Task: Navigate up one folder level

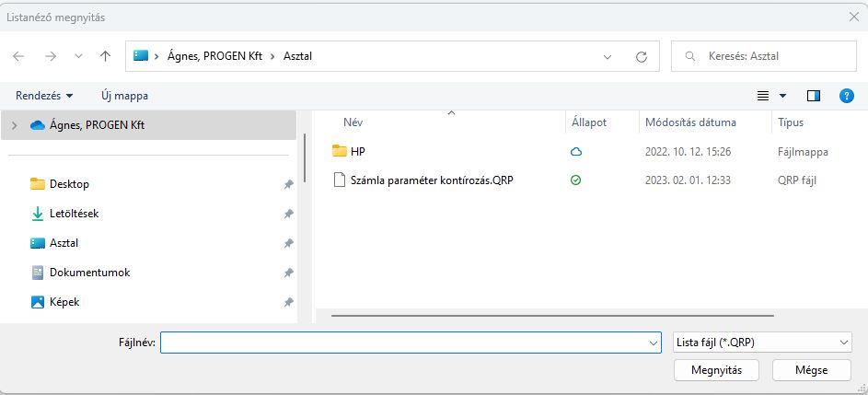Action: tap(105, 56)
